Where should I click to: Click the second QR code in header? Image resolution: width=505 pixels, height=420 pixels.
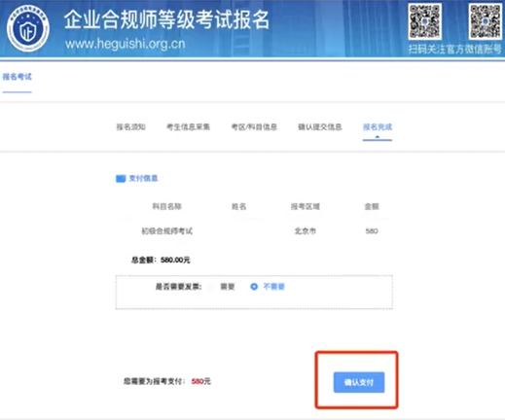486,21
